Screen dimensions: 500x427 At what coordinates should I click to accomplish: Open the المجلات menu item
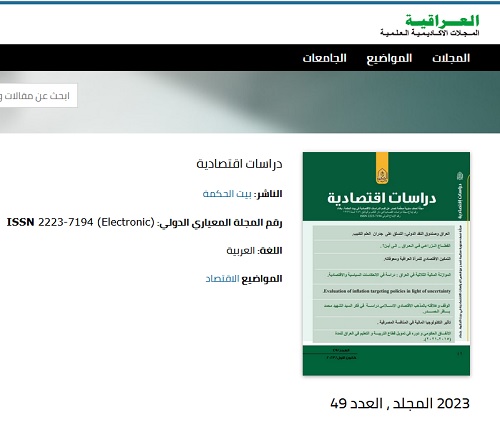(451, 58)
